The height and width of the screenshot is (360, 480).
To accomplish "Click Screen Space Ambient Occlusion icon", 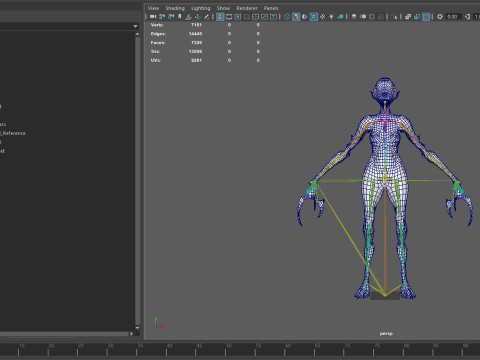I will [354, 16].
